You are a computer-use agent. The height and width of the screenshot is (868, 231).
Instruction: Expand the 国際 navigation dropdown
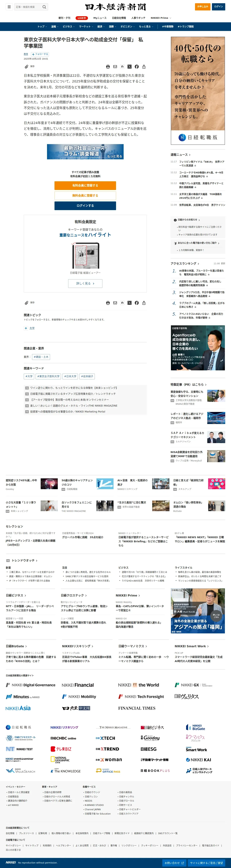tap(112, 27)
